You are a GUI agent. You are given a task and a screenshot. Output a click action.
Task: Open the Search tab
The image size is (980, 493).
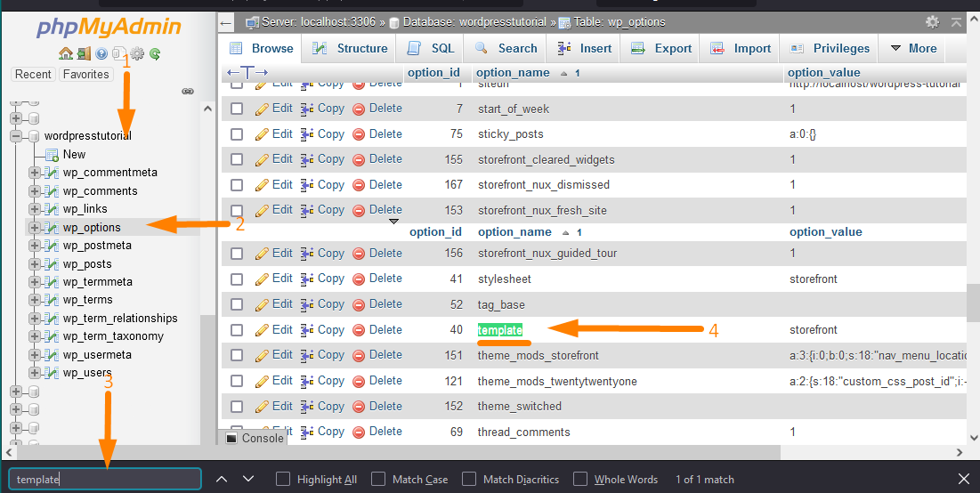[x=505, y=48]
